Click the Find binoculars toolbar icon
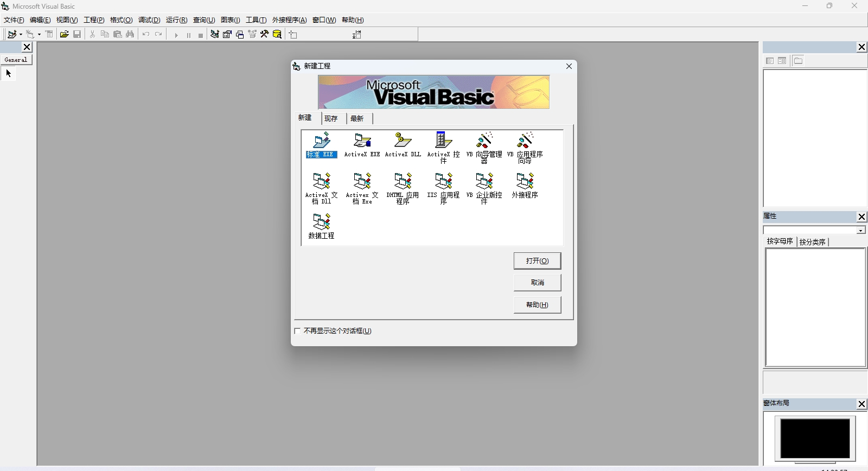Screen dimensions: 868x471 point(130,34)
